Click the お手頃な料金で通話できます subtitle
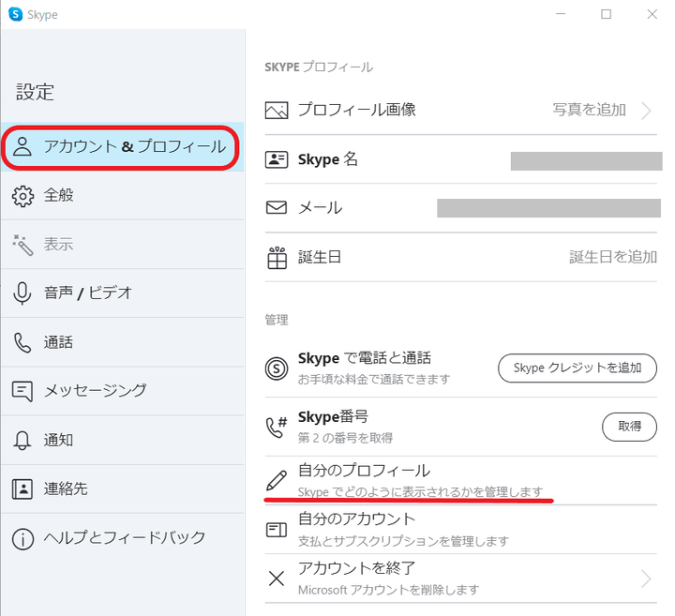The height and width of the screenshot is (616, 675). 374,379
